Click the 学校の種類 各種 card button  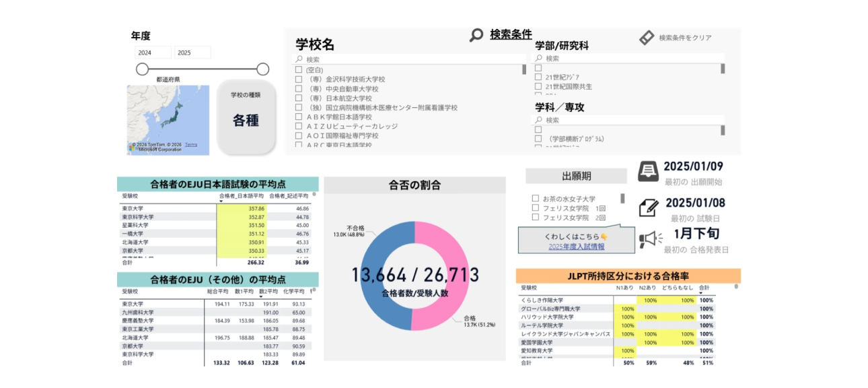pyautogui.click(x=246, y=117)
